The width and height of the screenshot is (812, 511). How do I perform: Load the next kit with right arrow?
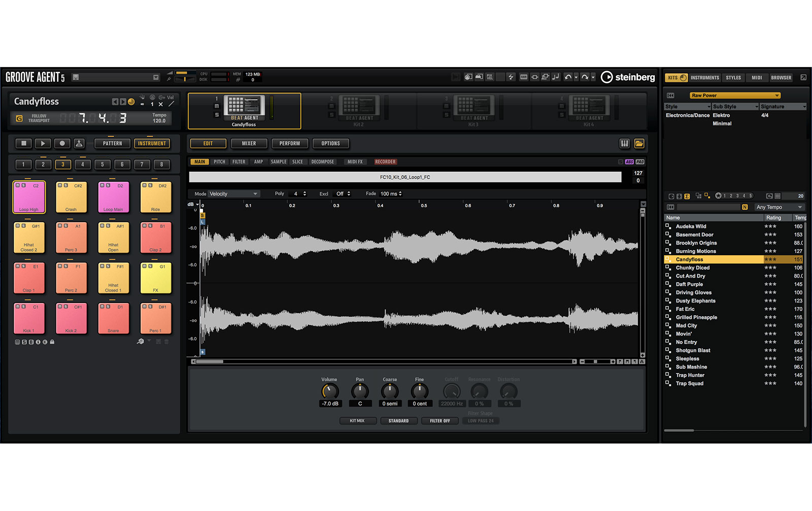click(123, 101)
